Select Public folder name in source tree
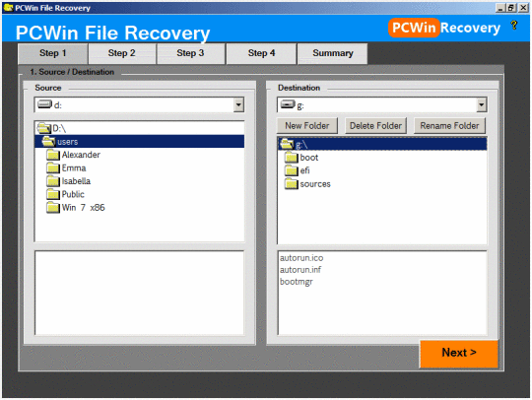The image size is (532, 400). tap(73, 194)
